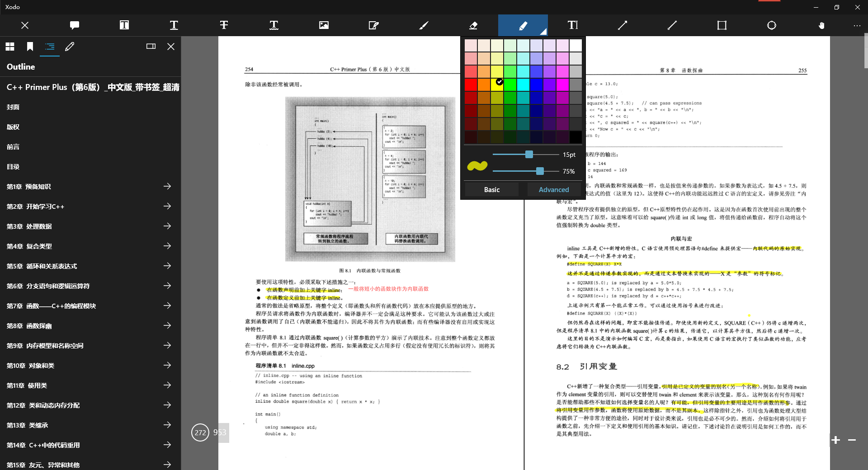Expand chapter 第8章 函数探幽
This screenshot has height=470, width=868.
[x=167, y=325]
